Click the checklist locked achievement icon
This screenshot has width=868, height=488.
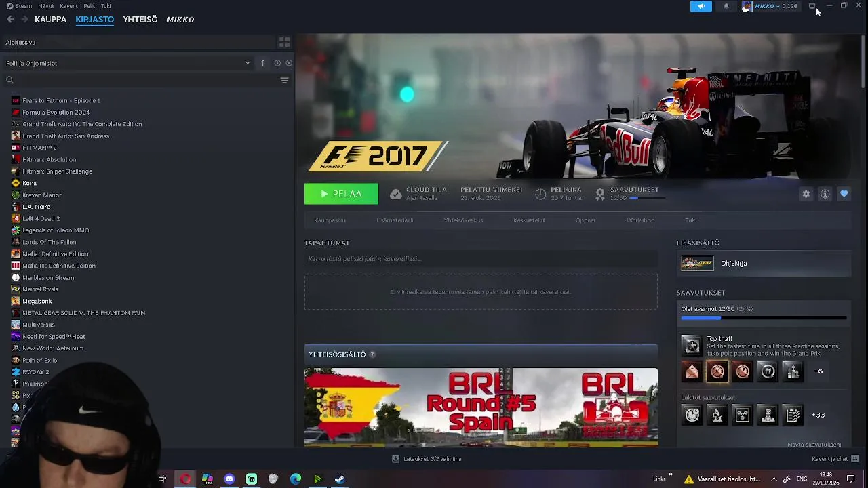coord(793,415)
